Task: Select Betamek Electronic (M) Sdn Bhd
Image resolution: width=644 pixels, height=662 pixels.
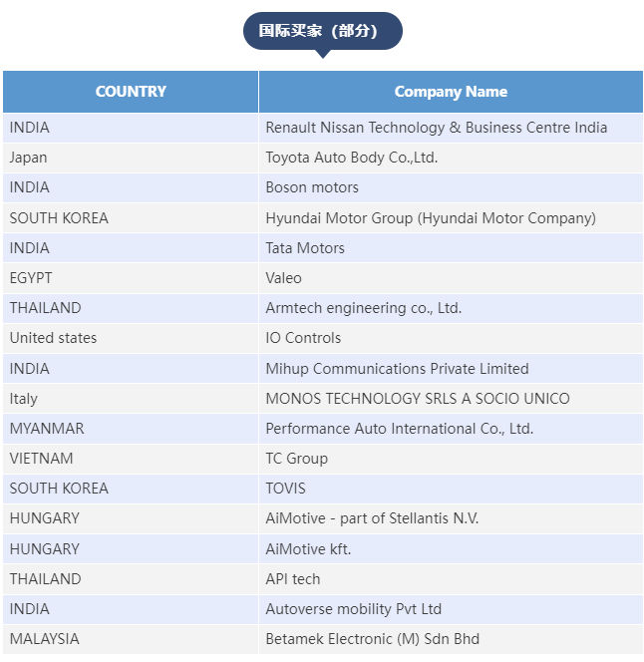Action: [372, 639]
